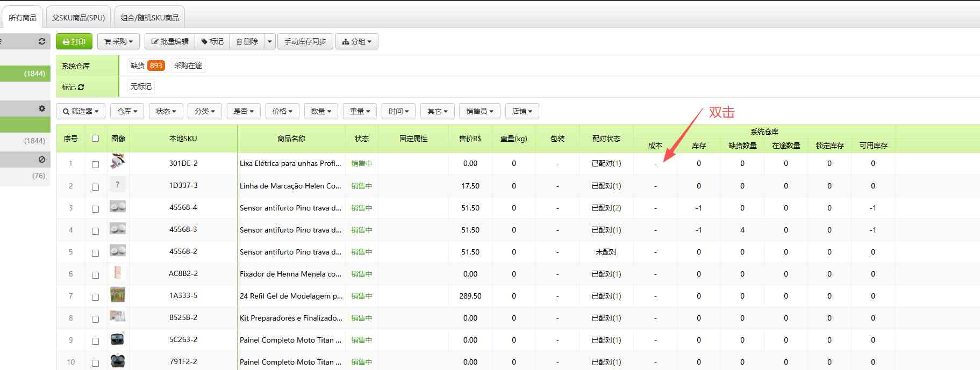Click 缺货数量 value 4 in row 45568-3
Viewport: 980px width, 370px height.
point(742,230)
